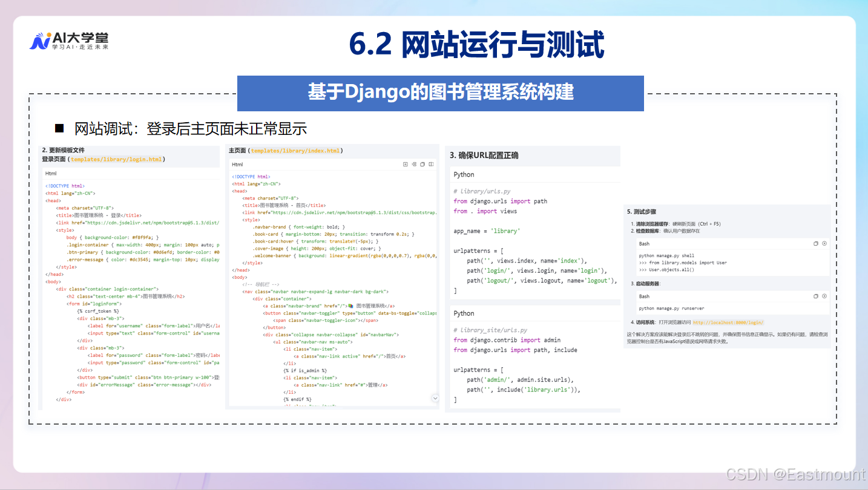The height and width of the screenshot is (490, 868).
Task: Expand the collapsed index.html code via bottom chevron
Action: tap(435, 398)
